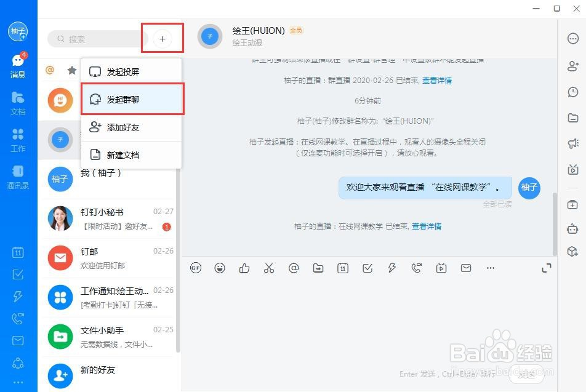Open the Work (工作) sidebar section
Viewport: 586px width, 392px height.
[x=18, y=140]
